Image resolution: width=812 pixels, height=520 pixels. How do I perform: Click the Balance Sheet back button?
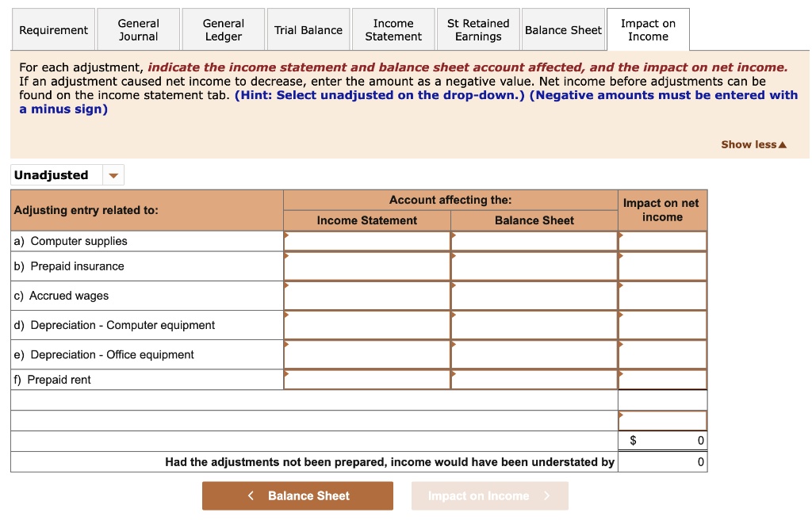(297, 495)
